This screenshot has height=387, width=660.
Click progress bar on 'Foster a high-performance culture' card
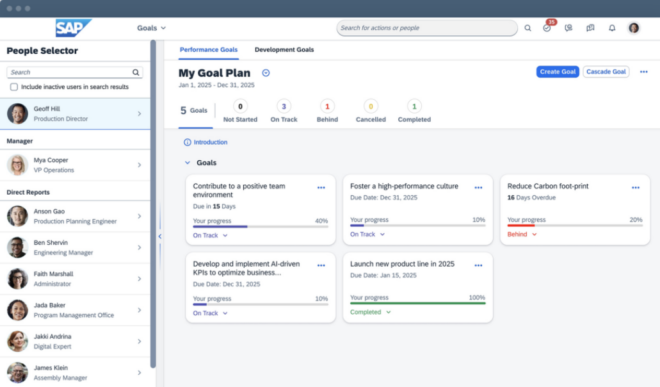418,225
